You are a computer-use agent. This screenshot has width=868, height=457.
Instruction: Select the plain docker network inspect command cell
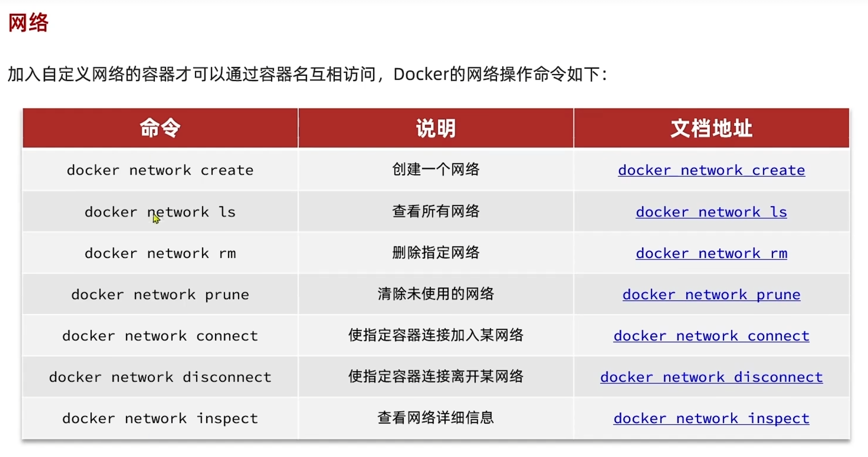[160, 419]
